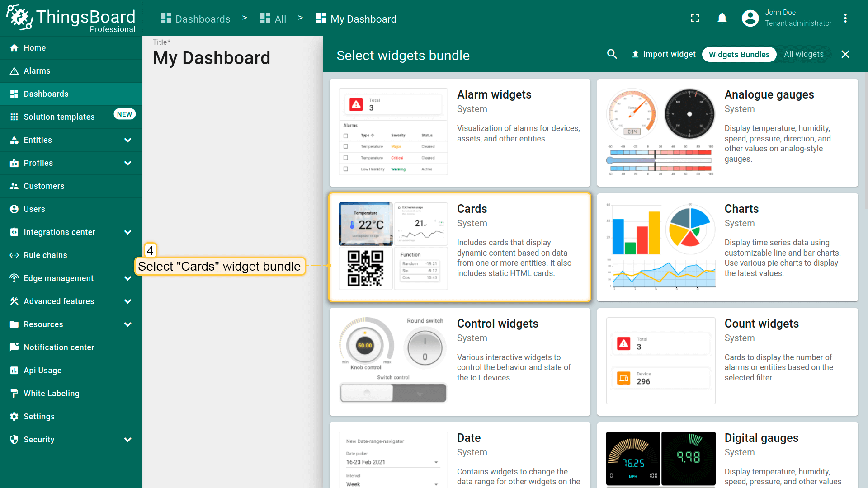Click the dashboard Title input field

click(212, 58)
